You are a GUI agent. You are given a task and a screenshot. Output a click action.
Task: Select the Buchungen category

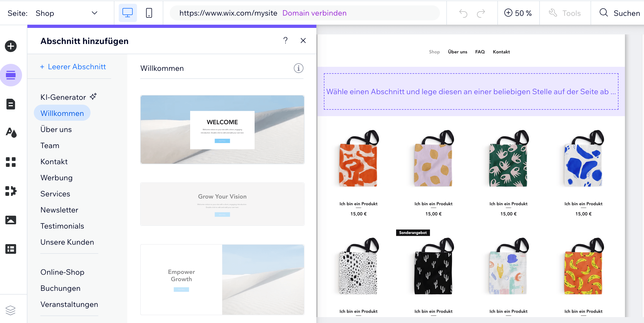[60, 288]
